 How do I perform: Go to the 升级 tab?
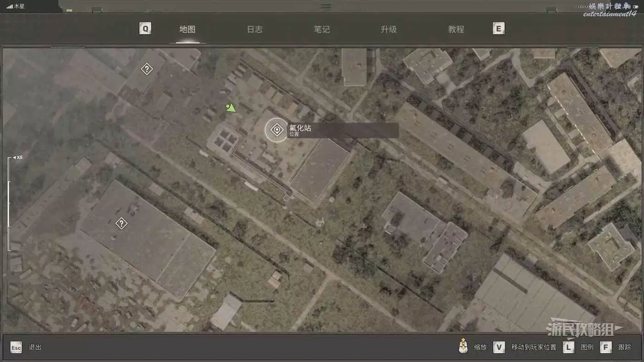(x=389, y=29)
